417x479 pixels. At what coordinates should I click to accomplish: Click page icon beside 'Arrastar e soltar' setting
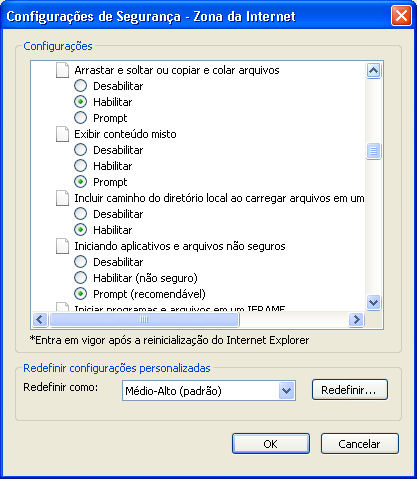coord(62,70)
